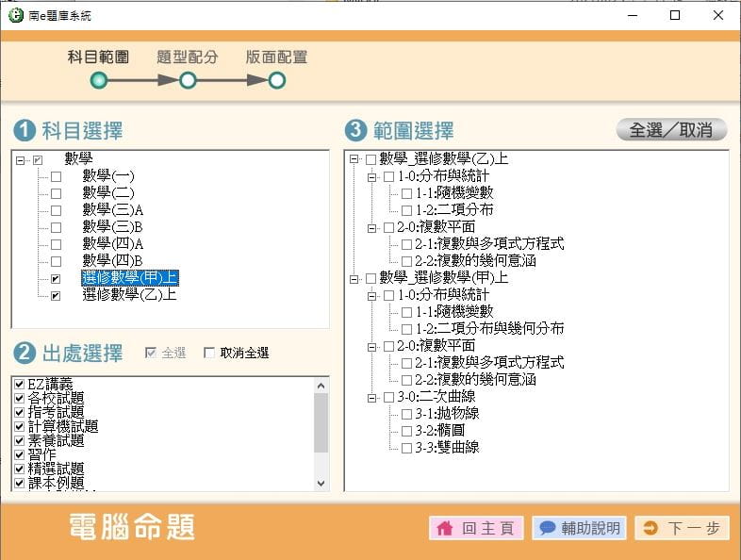Check the 數學(四)B checkbox
This screenshot has width=741, height=560.
(57, 261)
